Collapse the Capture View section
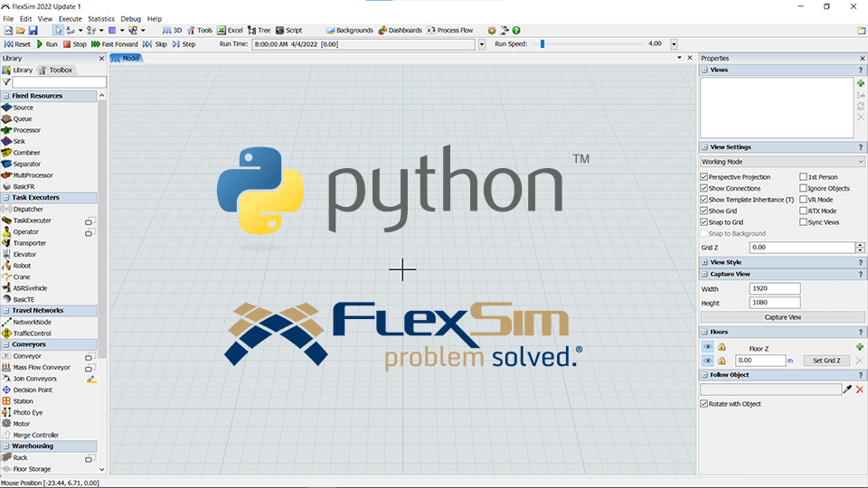Screen dimensions: 868x488 (704, 274)
